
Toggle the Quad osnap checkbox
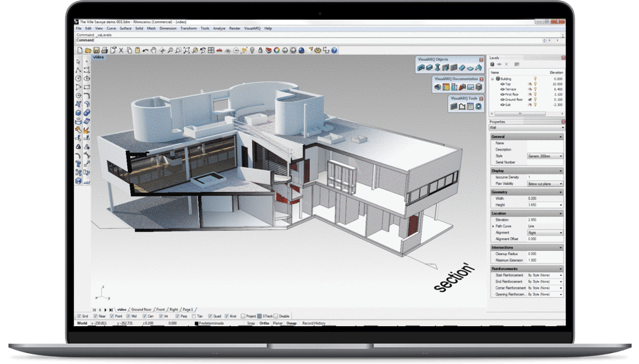point(210,316)
